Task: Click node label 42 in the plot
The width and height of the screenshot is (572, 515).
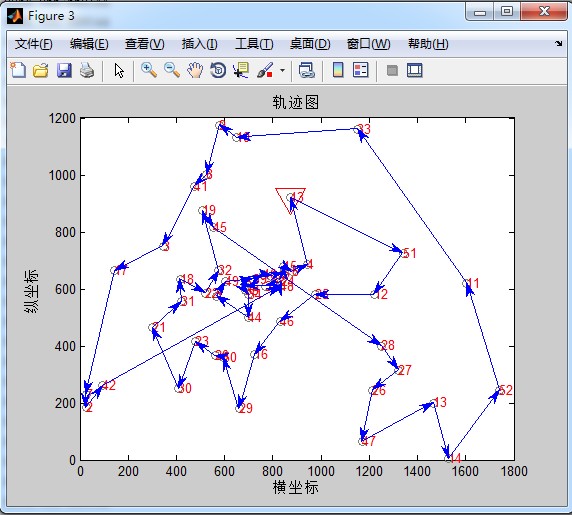Action: (x=109, y=385)
